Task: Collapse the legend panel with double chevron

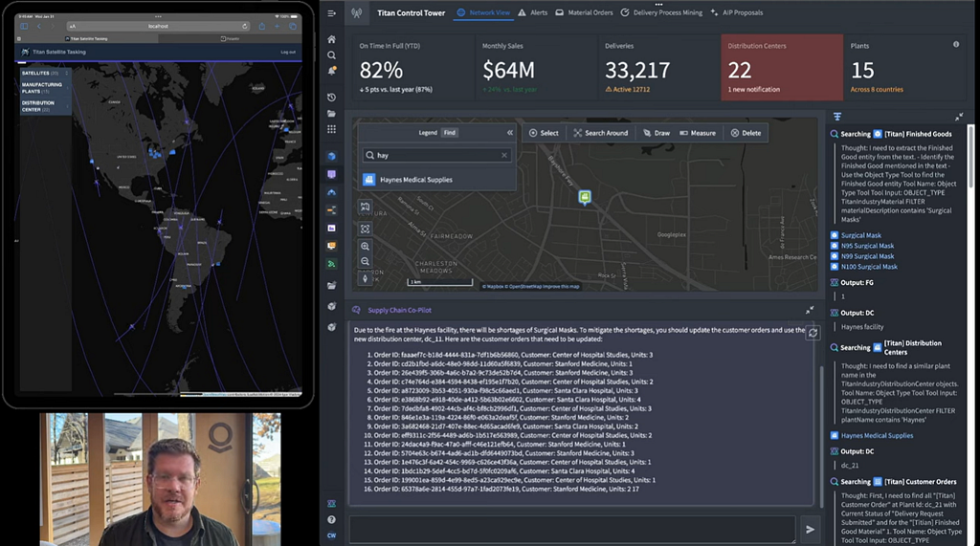Action: tap(510, 133)
